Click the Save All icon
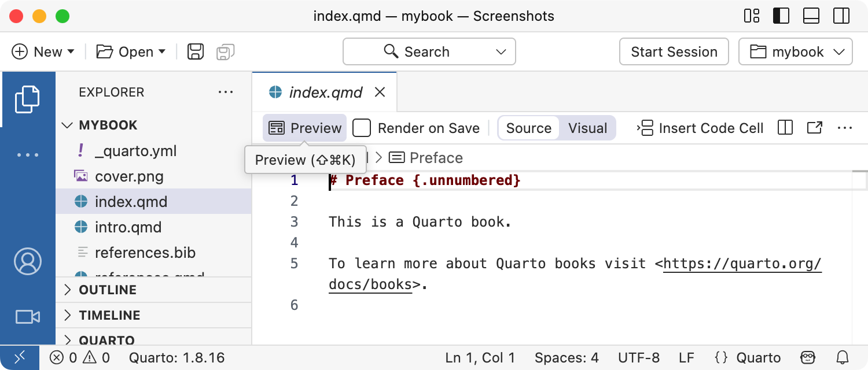Screen dimensions: 868x370 [225, 52]
